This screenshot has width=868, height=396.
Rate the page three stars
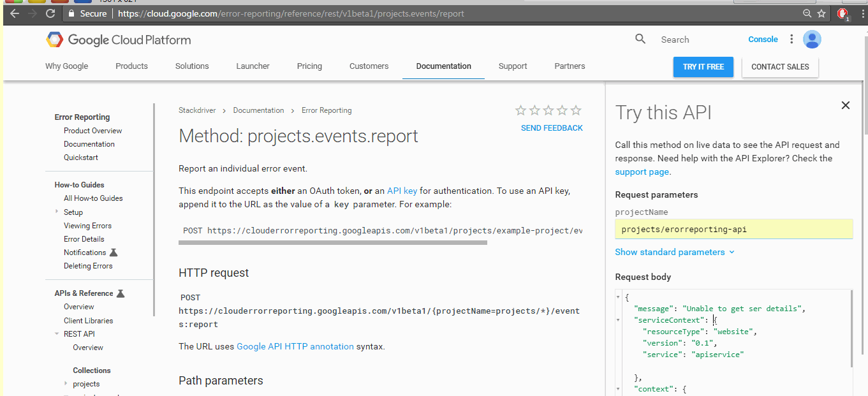tap(548, 110)
